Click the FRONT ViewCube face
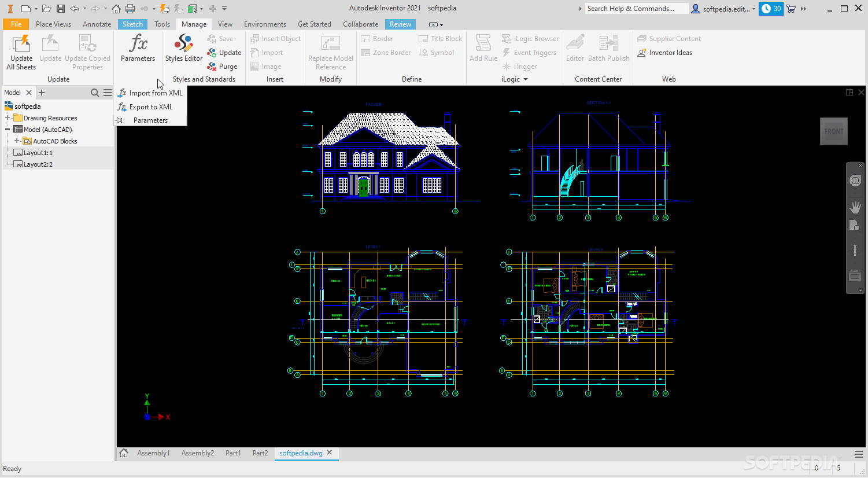The height and width of the screenshot is (478, 868). point(833,131)
